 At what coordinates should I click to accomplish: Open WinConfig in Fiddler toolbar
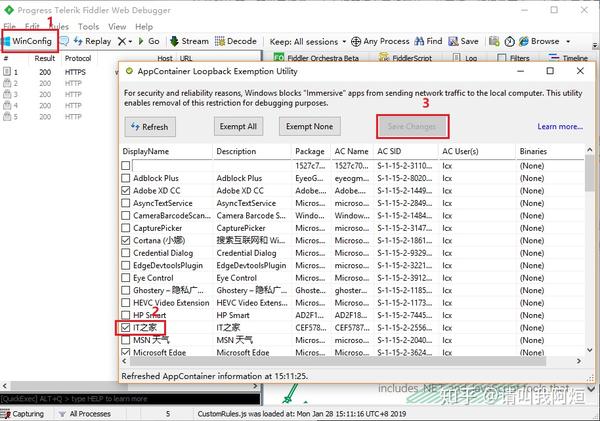click(x=30, y=41)
